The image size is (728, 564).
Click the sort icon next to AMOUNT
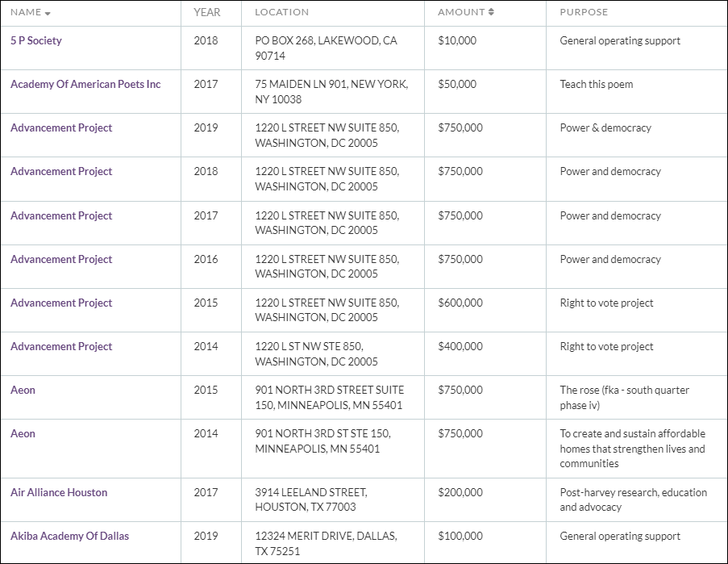pos(492,12)
